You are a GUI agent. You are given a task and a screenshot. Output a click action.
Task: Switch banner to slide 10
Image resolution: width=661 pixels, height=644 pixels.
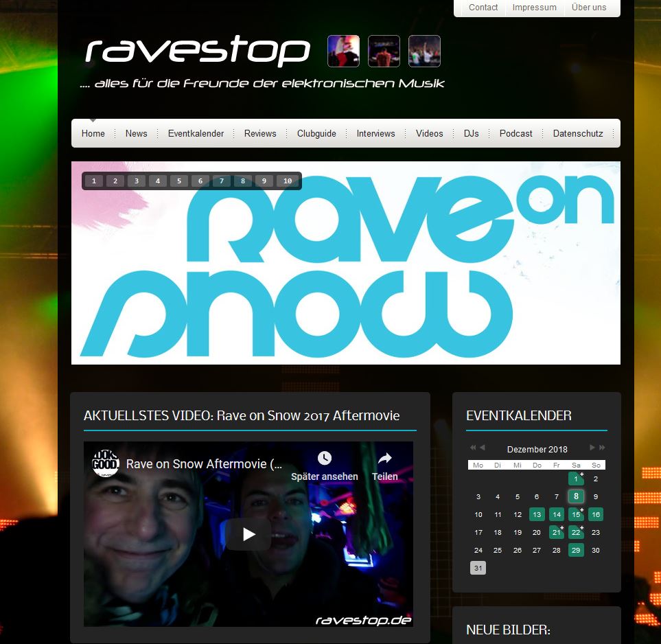point(288,181)
